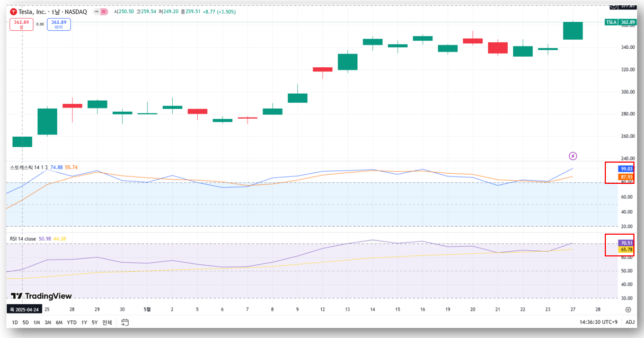
Task: Click the stochastic value label 87.93
Action: [626, 176]
